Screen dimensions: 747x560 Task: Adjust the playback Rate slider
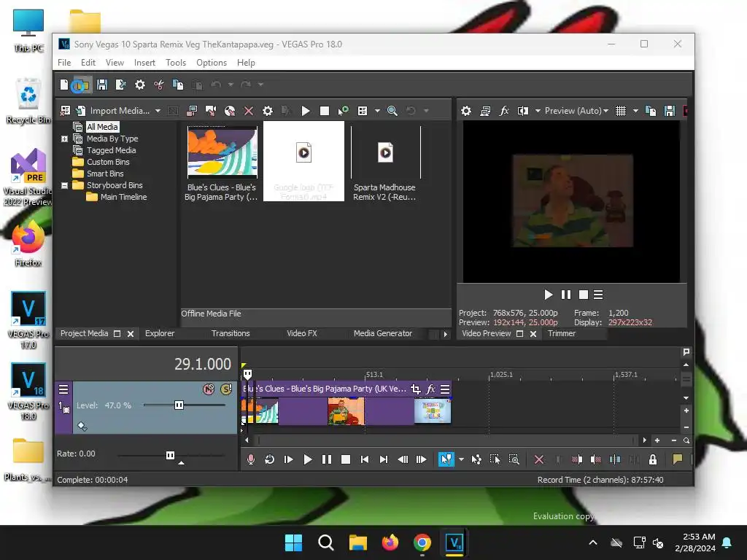pyautogui.click(x=171, y=455)
